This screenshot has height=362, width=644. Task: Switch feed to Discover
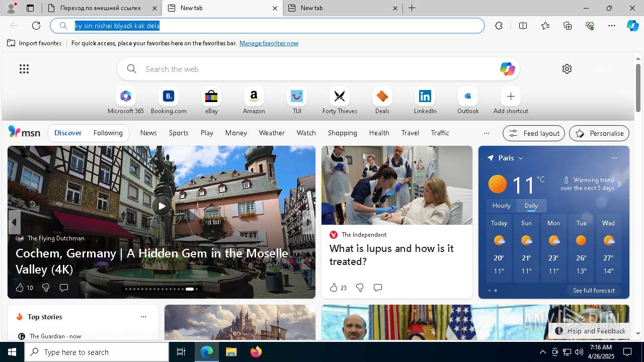68,133
